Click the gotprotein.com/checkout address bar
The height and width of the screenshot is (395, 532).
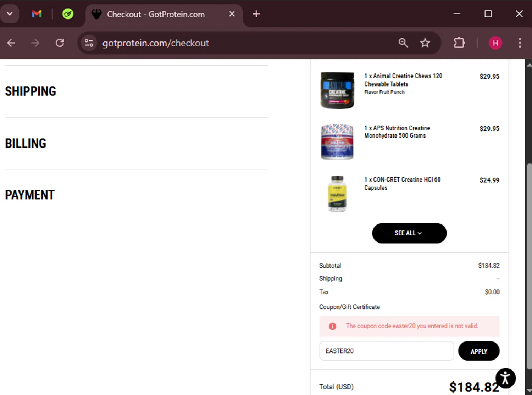point(155,43)
